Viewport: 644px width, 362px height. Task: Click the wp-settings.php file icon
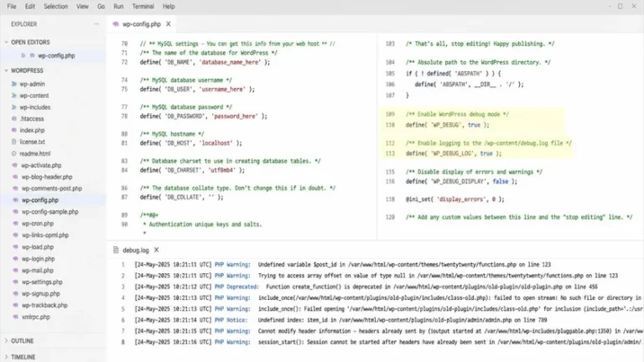pos(15,282)
